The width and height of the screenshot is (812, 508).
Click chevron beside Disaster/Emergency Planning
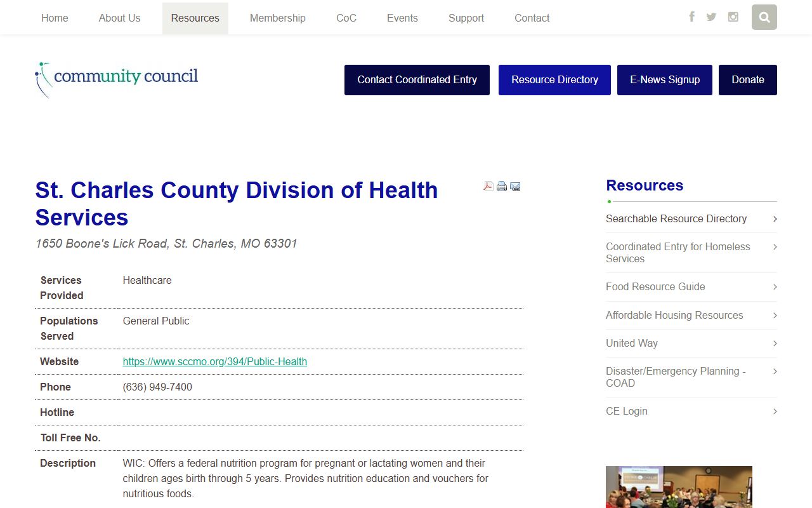point(775,371)
